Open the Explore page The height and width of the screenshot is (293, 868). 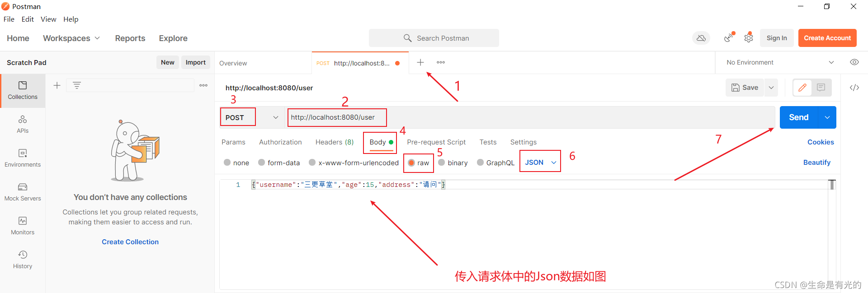point(173,38)
